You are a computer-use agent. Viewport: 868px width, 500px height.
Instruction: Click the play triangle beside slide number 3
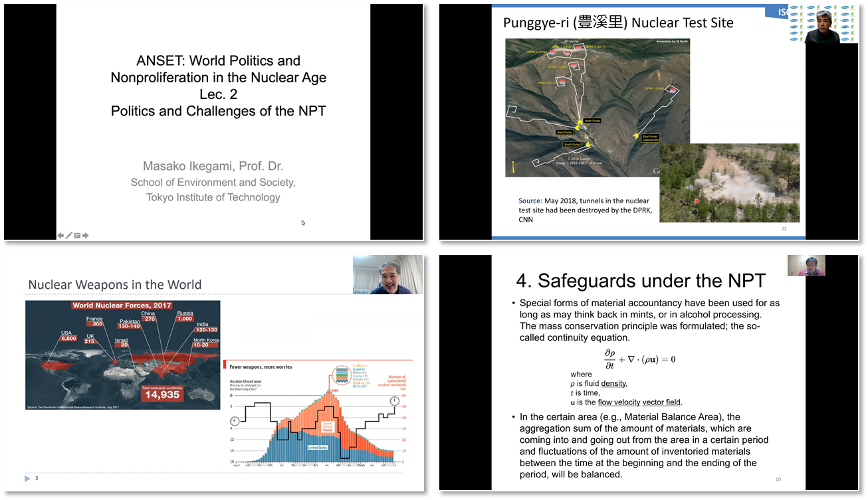pyautogui.click(x=28, y=479)
